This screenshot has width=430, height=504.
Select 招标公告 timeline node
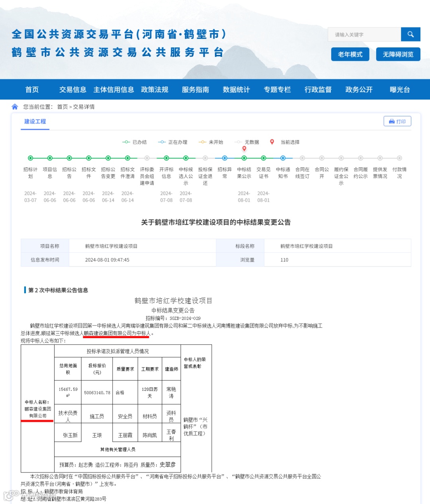69,158
